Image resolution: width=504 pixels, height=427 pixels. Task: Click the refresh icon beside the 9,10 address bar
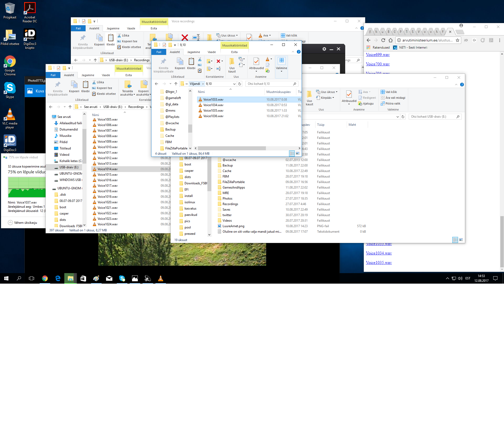(240, 84)
